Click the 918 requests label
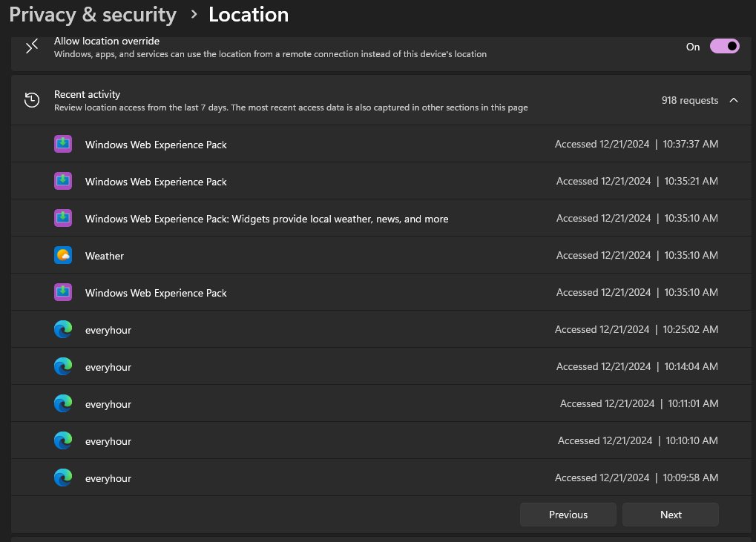Image resolution: width=756 pixels, height=542 pixels. [690, 100]
